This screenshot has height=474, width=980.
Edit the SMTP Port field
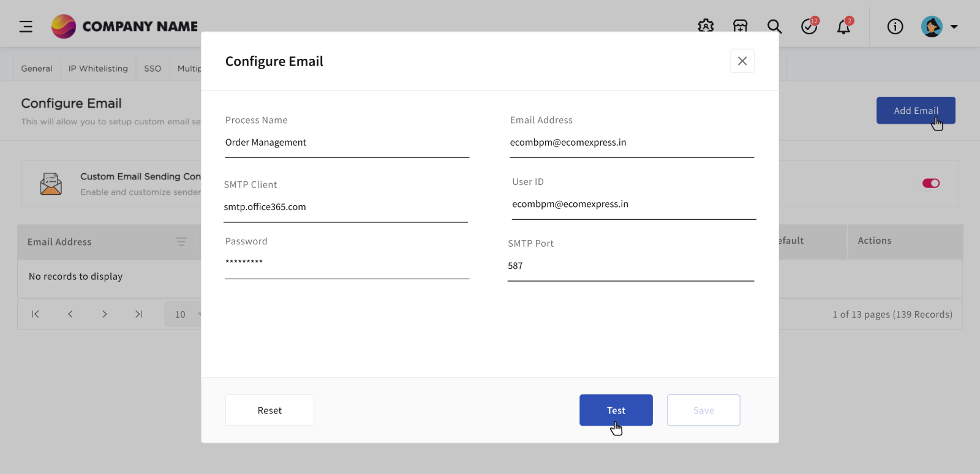[631, 266]
